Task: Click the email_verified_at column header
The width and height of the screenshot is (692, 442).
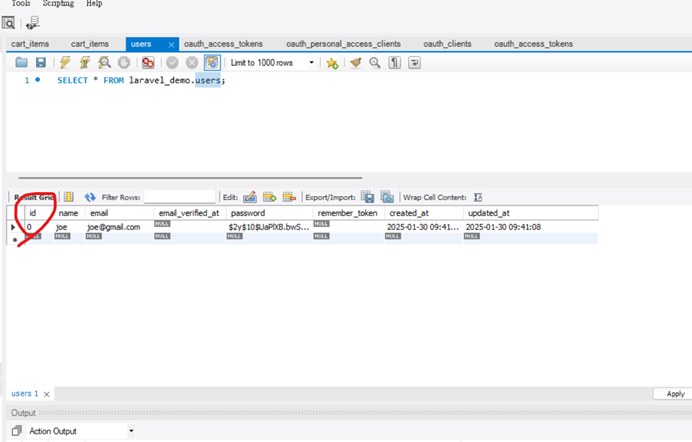Action: tap(190, 213)
